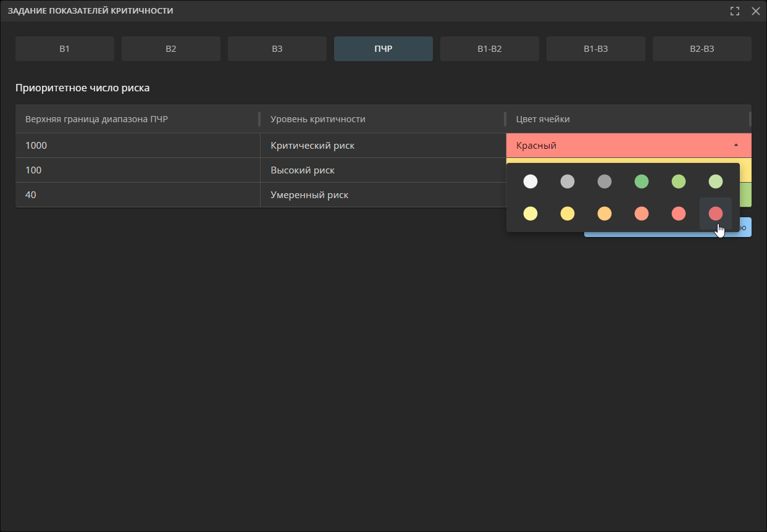Select the dark gray swatch
The height and width of the screenshot is (532, 767).
[605, 181]
